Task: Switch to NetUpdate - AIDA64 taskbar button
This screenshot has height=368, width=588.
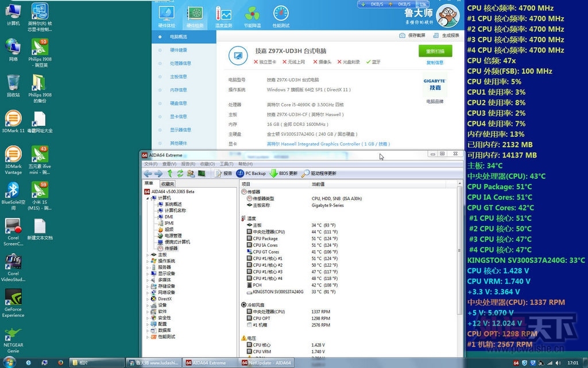Action: (266, 363)
